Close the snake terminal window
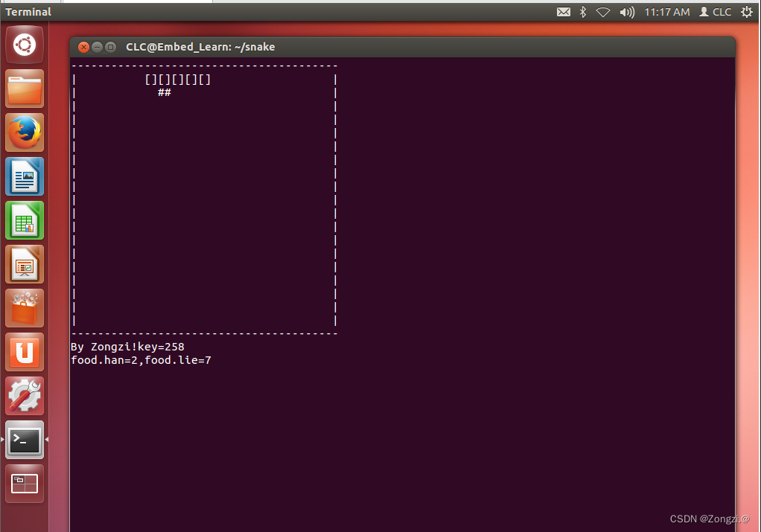The height and width of the screenshot is (532, 761). click(83, 47)
